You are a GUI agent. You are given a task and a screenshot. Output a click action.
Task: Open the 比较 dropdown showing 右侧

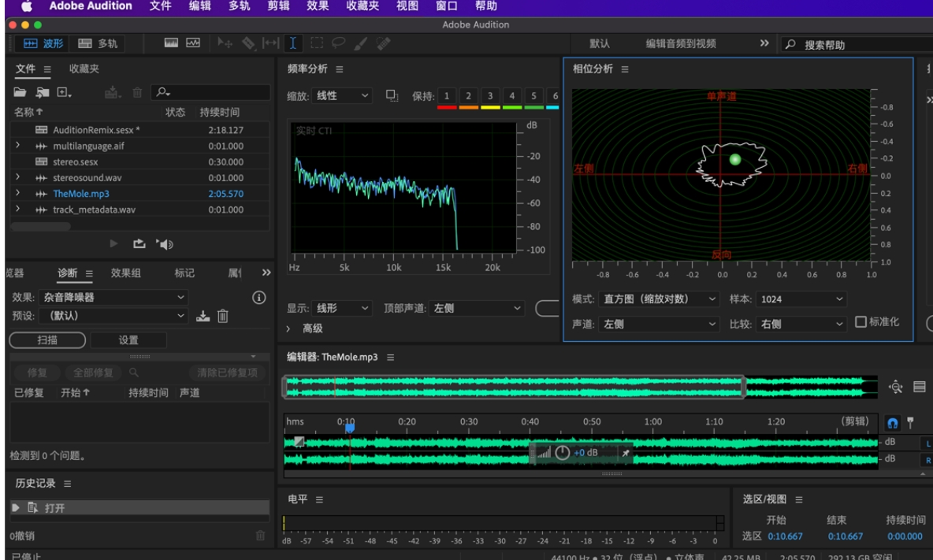tap(801, 324)
